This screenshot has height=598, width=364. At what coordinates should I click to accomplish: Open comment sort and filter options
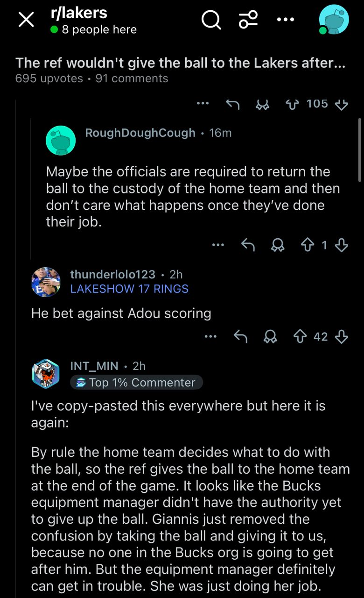(x=248, y=20)
